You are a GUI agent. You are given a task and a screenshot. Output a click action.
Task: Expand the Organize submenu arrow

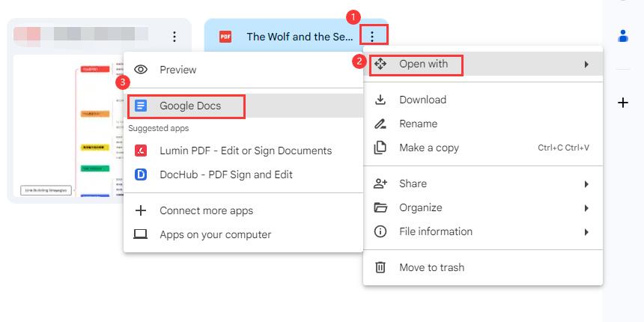click(586, 208)
